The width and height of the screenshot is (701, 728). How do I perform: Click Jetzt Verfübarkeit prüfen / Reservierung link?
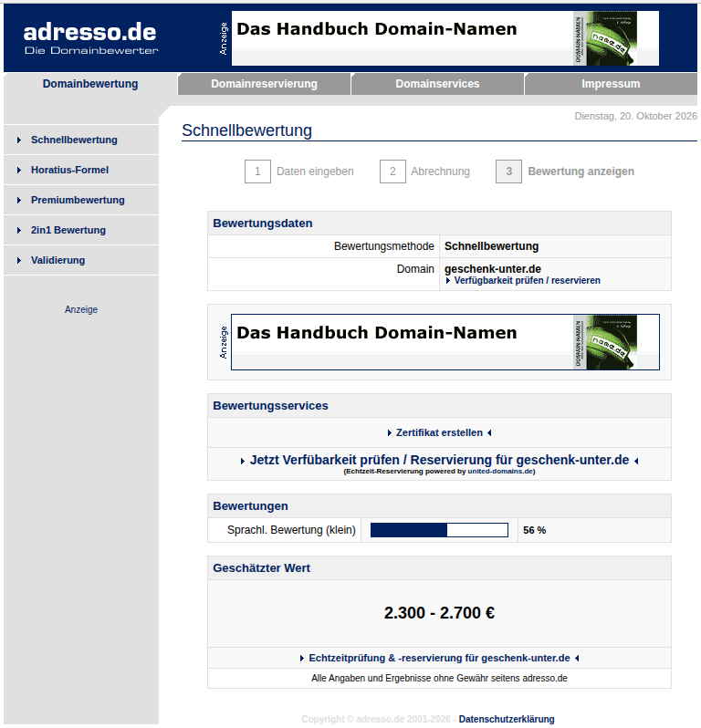(439, 460)
